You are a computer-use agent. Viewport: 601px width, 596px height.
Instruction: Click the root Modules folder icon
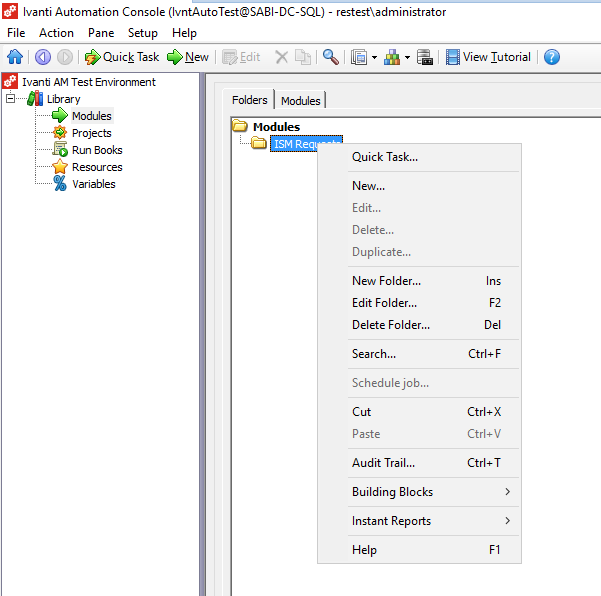point(240,126)
